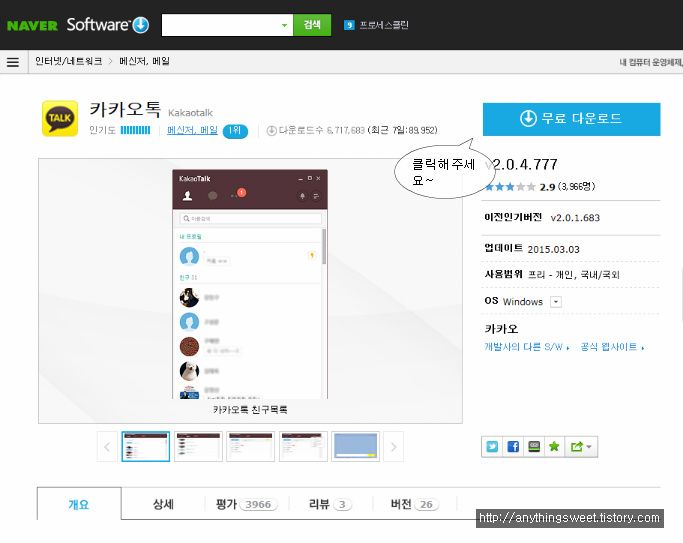This screenshot has height=543, width=683.
Task: Switch to the 개요 tab
Action: click(x=79, y=504)
